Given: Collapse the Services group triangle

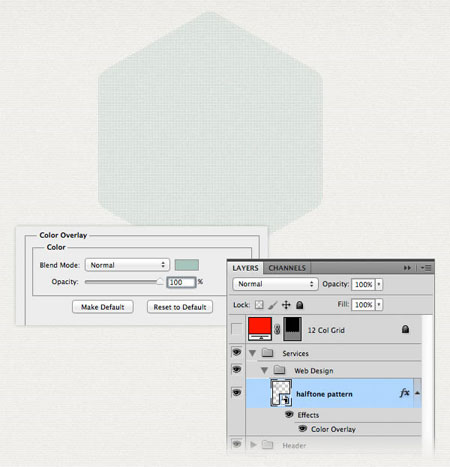Looking at the screenshot, I should click(252, 353).
